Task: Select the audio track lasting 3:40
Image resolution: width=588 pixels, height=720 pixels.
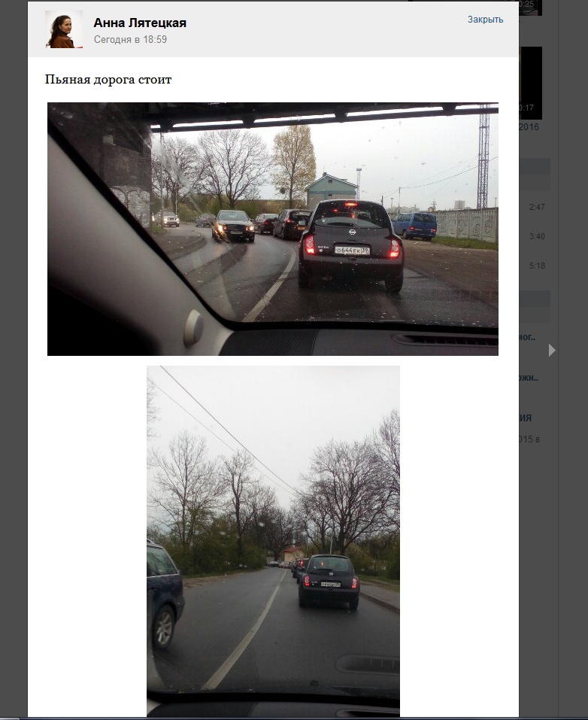Action: coord(537,236)
